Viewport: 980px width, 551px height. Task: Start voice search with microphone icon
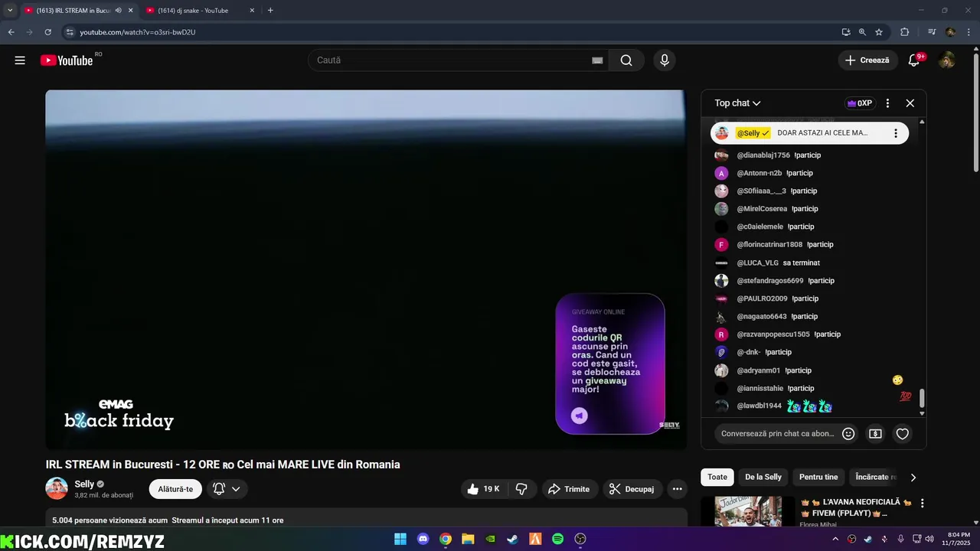coord(664,60)
